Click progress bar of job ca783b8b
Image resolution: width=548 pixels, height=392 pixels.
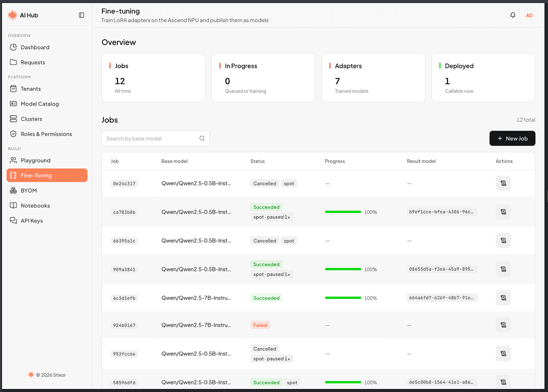(343, 212)
